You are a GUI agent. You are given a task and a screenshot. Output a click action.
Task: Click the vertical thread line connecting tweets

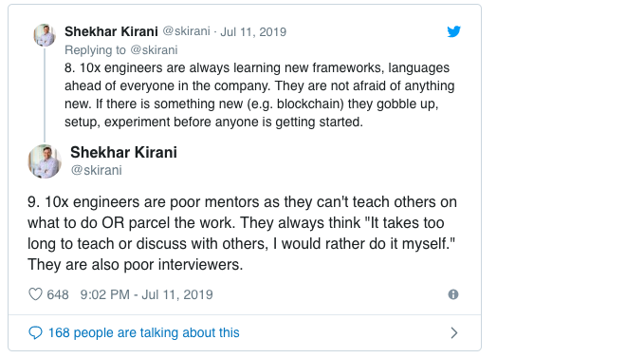point(45,95)
